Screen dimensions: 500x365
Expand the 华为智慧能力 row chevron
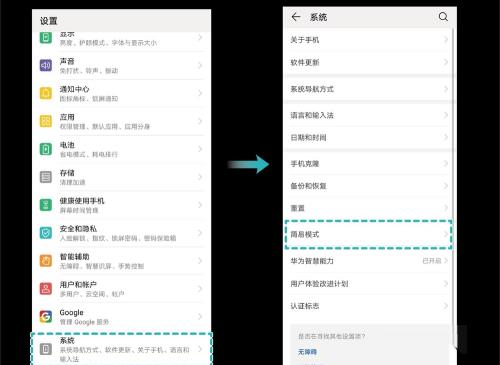pos(446,261)
